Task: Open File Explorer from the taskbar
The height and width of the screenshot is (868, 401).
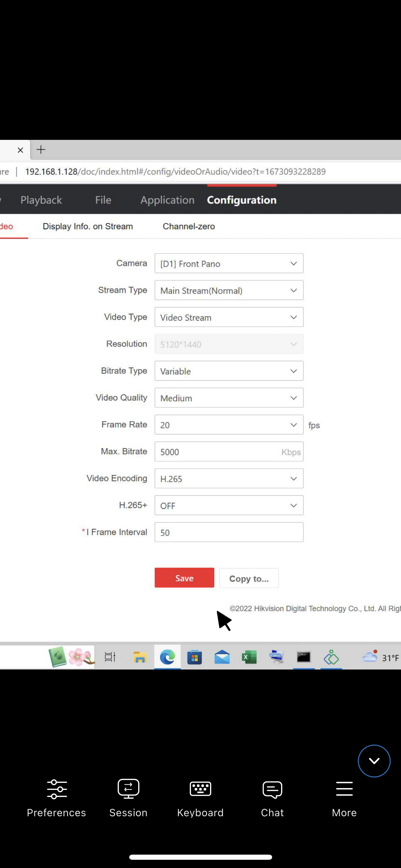Action: pyautogui.click(x=140, y=657)
